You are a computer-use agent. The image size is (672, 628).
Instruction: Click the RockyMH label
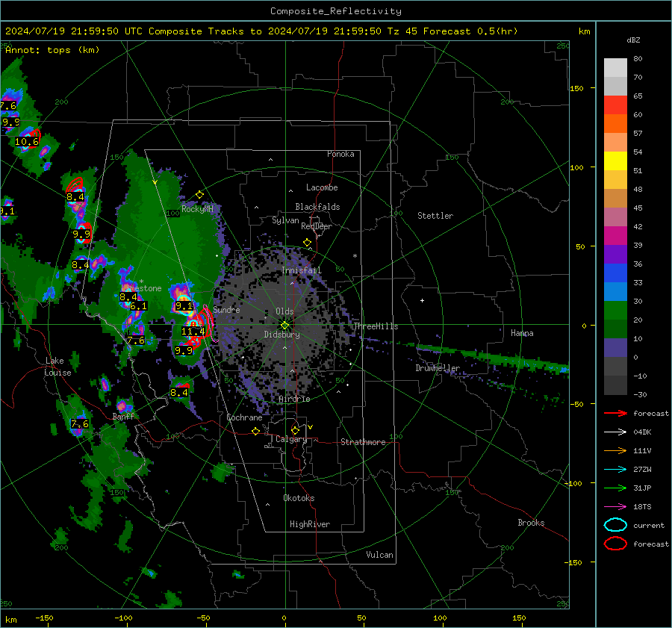(x=197, y=209)
